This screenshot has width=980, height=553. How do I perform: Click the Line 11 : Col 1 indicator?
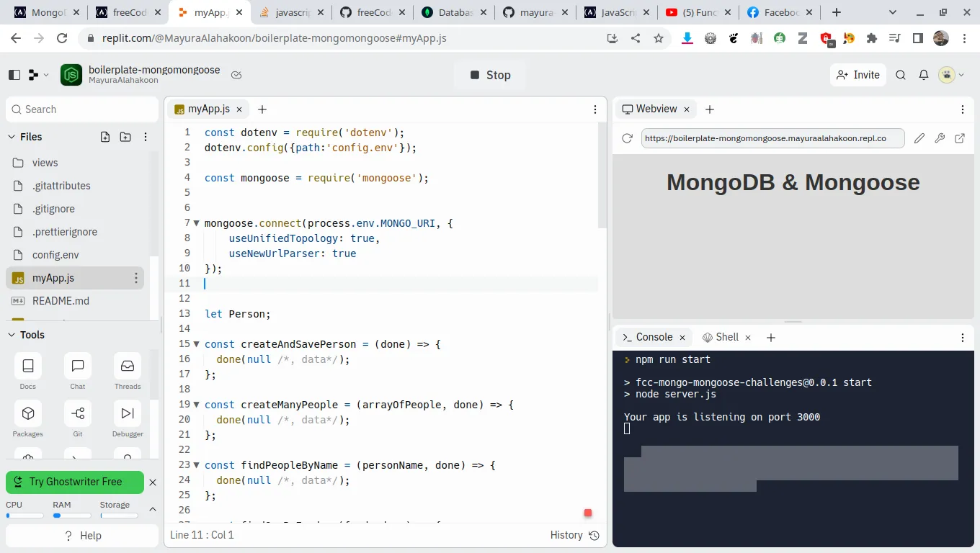(x=202, y=535)
